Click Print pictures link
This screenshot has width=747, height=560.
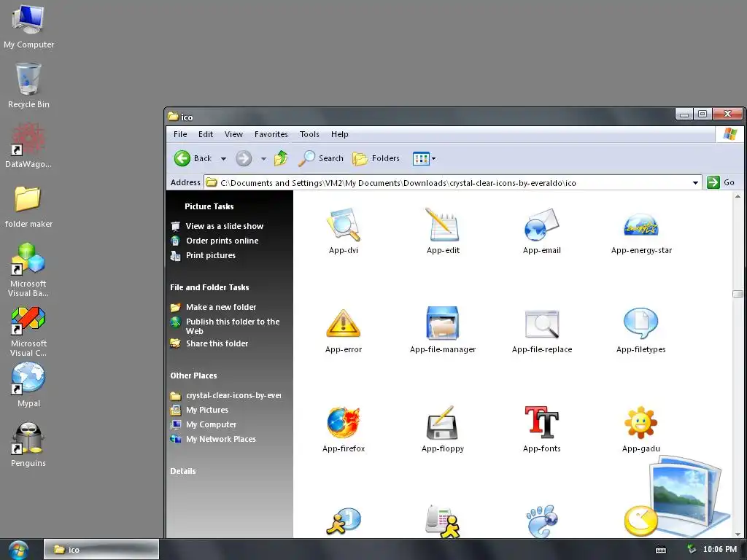(211, 255)
